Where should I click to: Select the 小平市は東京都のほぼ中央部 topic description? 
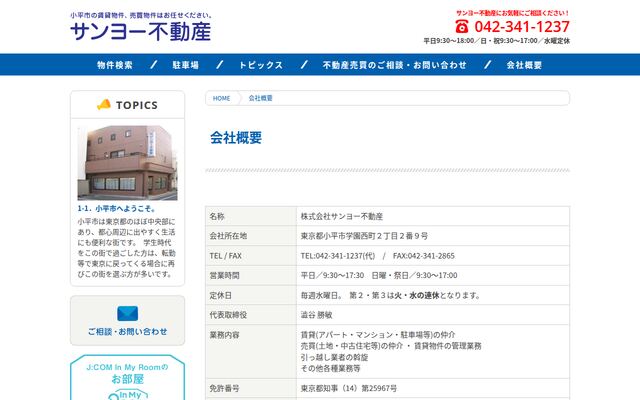pos(127,248)
